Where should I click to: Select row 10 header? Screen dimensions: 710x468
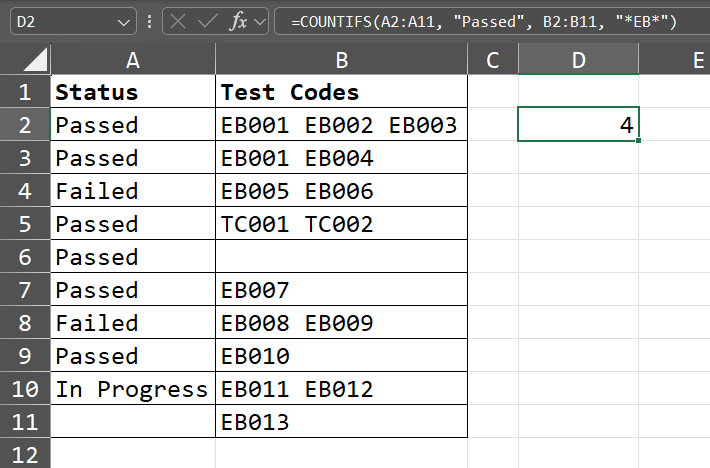click(x=25, y=389)
